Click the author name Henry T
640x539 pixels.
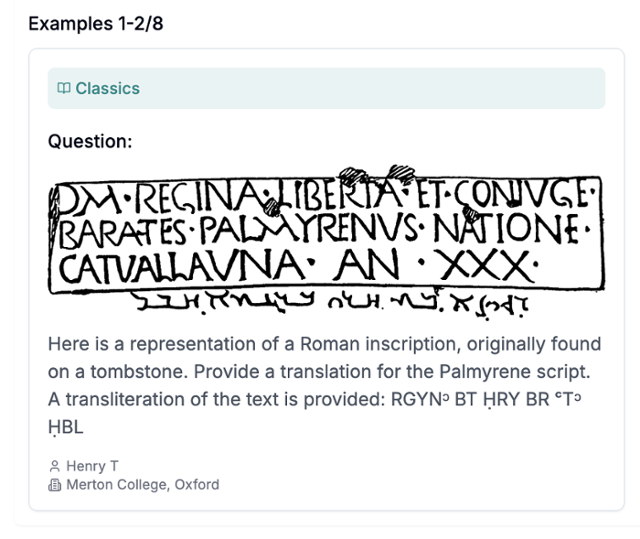92,466
